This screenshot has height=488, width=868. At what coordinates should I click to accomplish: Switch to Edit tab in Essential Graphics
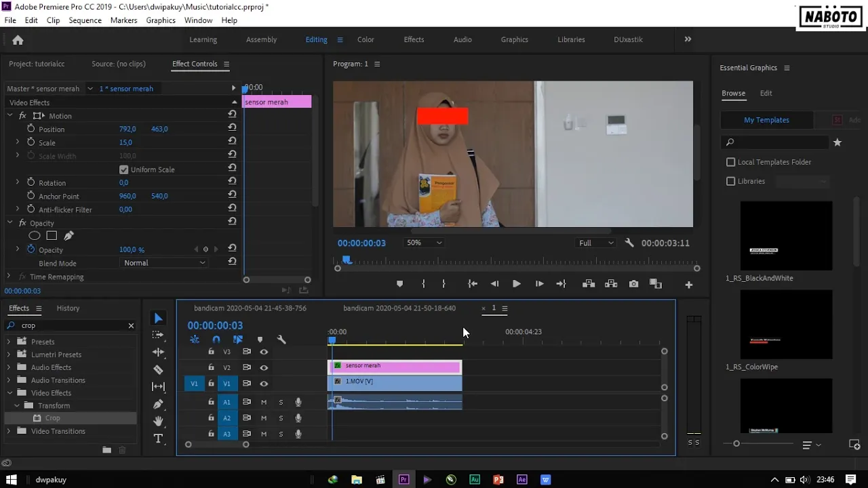pos(766,93)
